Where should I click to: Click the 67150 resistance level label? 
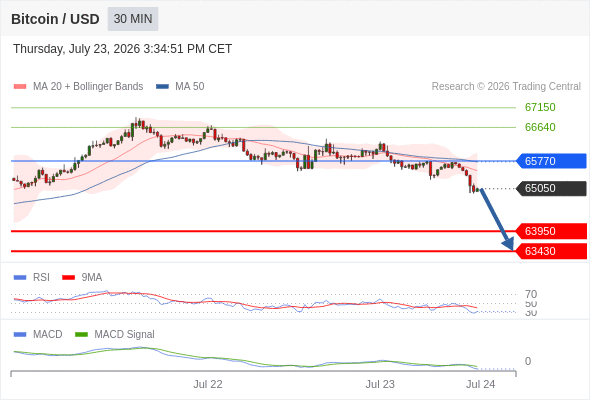coord(540,107)
